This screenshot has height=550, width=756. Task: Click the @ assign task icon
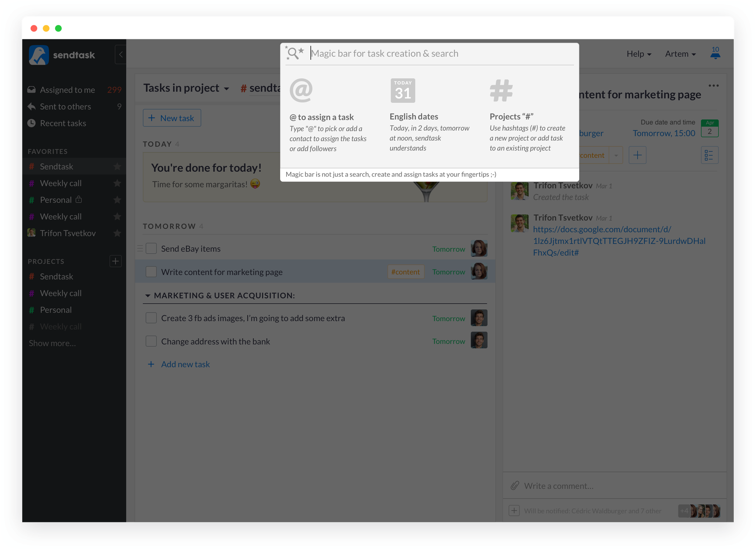point(302,90)
